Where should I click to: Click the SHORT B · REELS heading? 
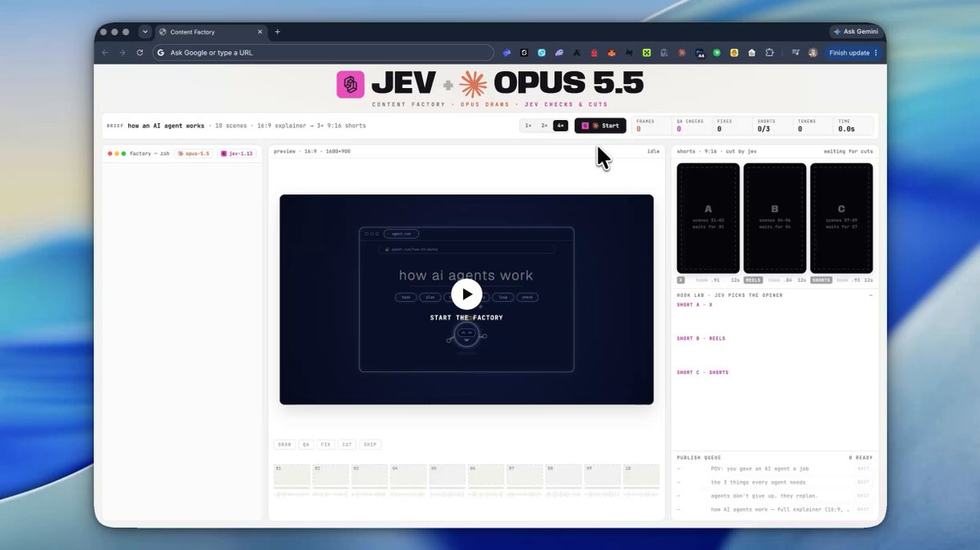701,338
